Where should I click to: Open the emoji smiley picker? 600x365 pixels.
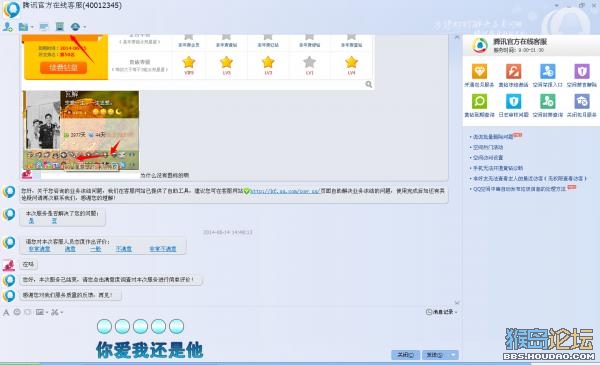17,312
